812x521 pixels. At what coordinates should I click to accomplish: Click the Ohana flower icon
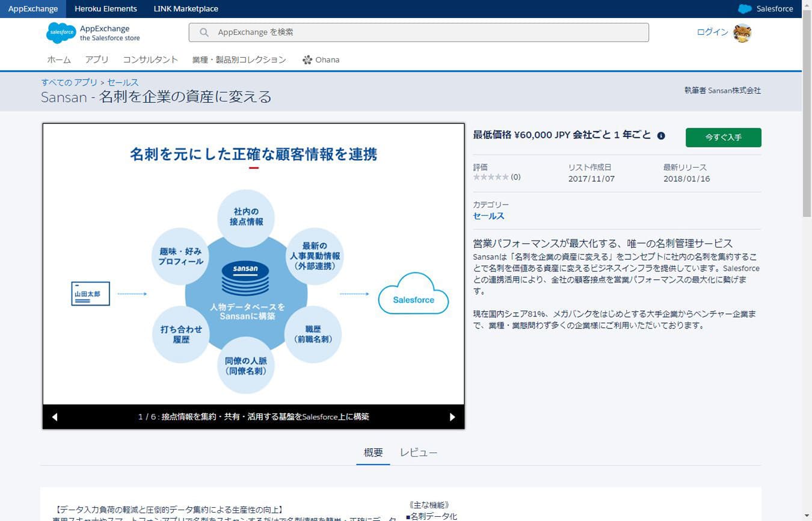coord(307,60)
